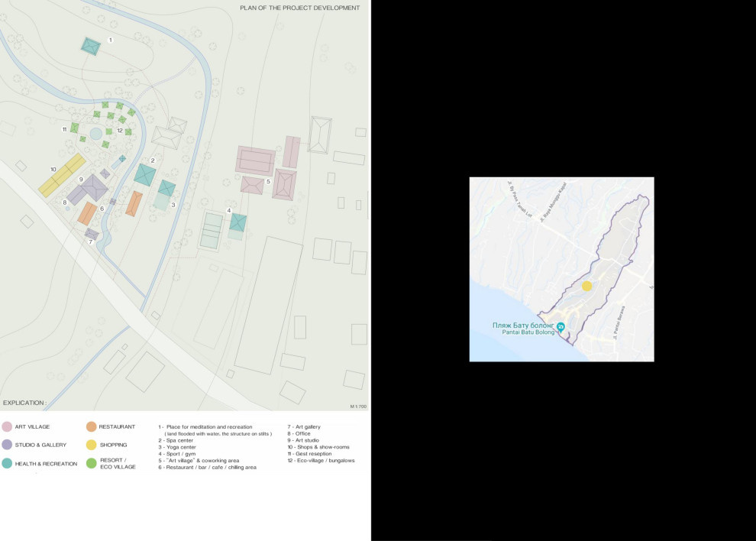
Task: Click the Pantai Batu Bolong beach marker icon
Action: click(x=561, y=327)
